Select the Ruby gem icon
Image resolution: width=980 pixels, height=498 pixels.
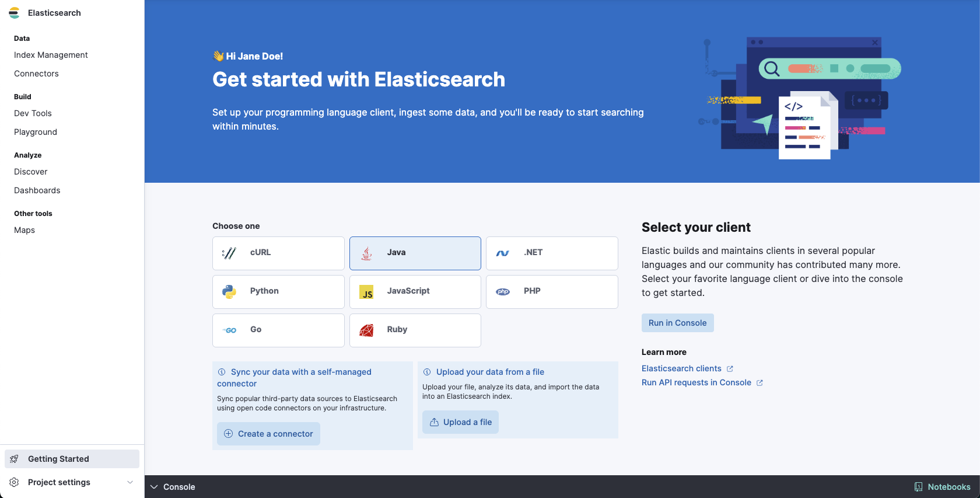(366, 330)
